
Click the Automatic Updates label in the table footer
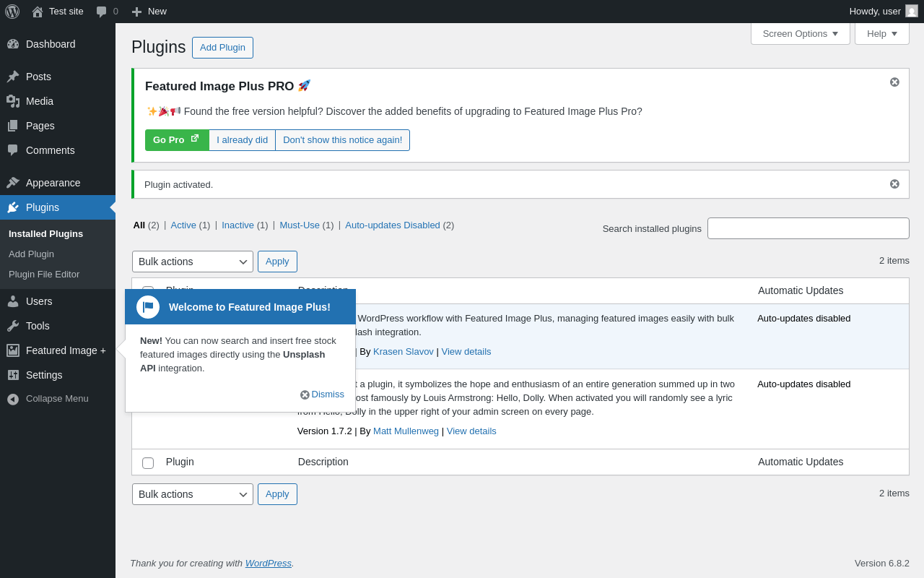(801, 462)
